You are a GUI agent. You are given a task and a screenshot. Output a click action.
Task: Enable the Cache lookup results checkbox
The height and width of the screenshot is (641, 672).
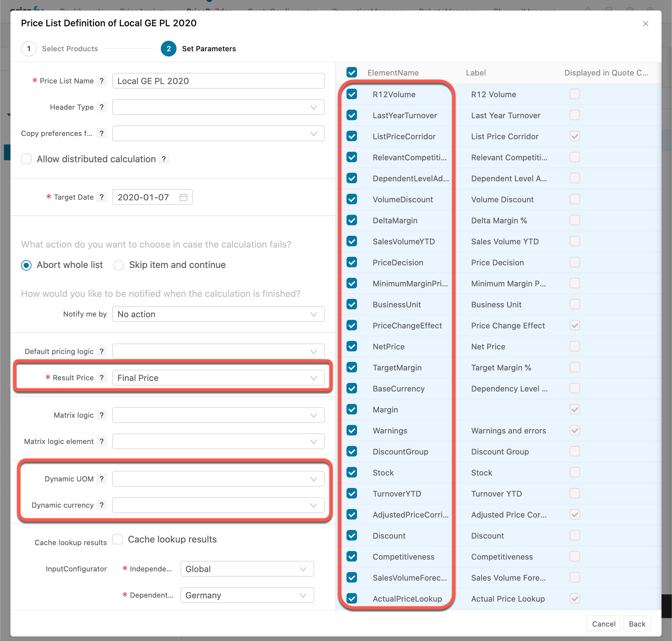point(117,539)
